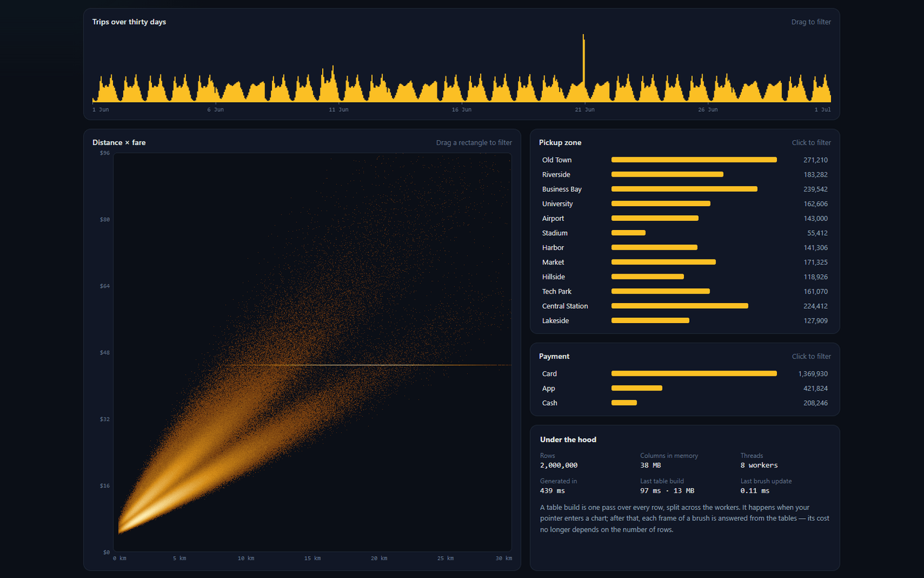The width and height of the screenshot is (924, 578).
Task: Click the 1,369,930 Card count
Action: coord(813,374)
